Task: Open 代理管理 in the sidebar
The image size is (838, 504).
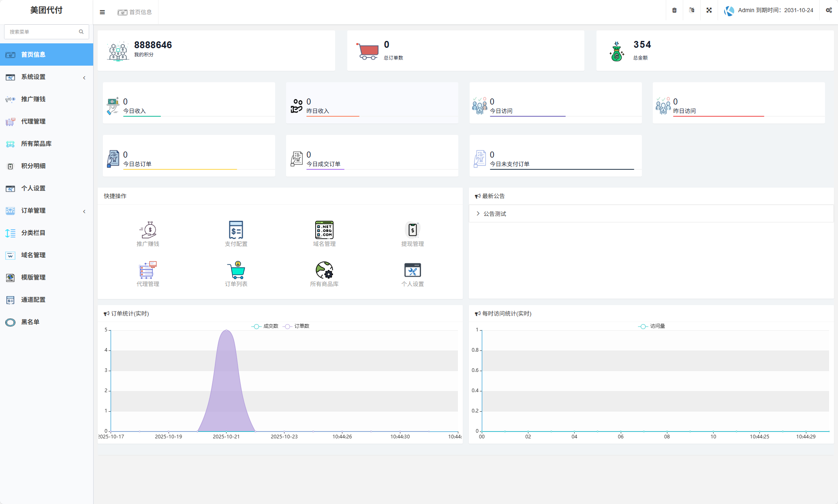Action: pyautogui.click(x=33, y=122)
